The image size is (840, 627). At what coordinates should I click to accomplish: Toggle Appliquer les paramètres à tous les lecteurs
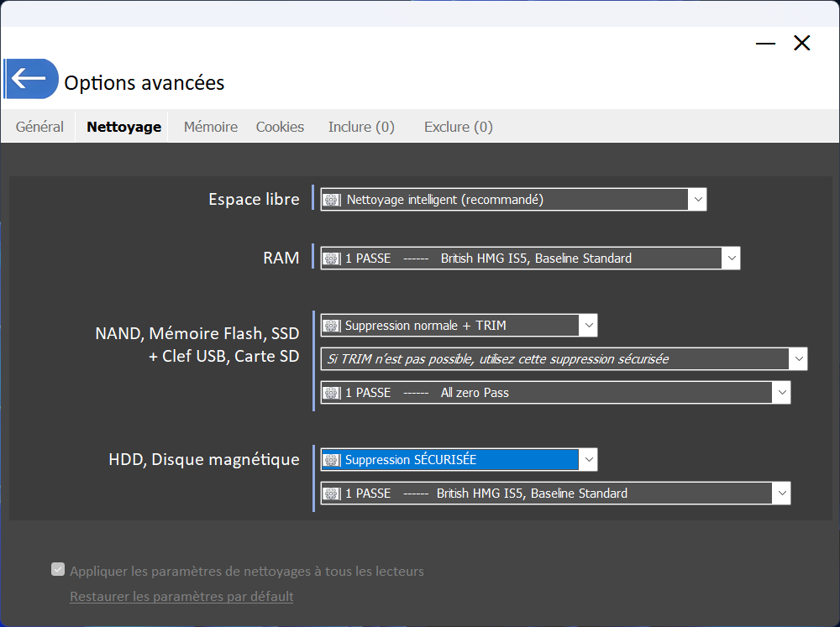[58, 570]
